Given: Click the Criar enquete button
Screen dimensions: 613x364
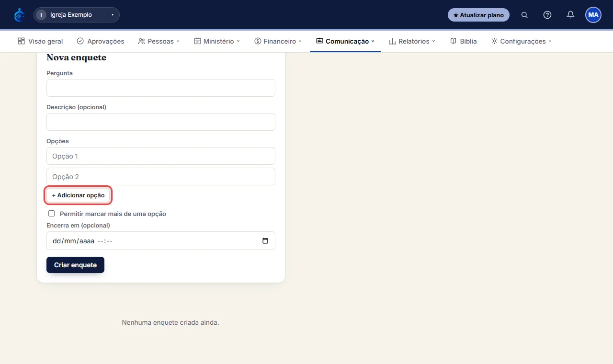Looking at the screenshot, I should pos(75,265).
